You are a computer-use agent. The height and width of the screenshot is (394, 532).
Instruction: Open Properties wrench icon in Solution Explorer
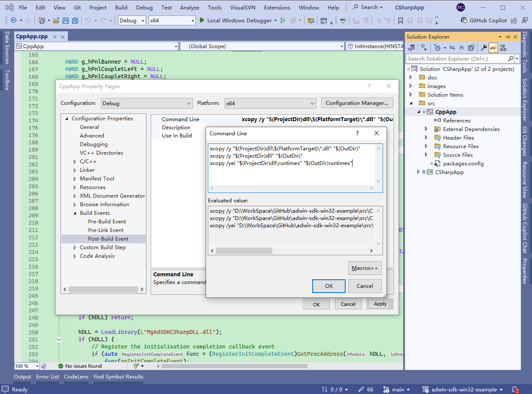point(483,48)
